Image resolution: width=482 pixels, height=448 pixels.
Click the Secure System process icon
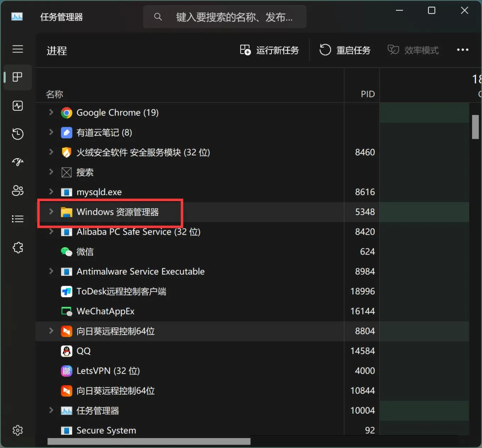pos(66,431)
